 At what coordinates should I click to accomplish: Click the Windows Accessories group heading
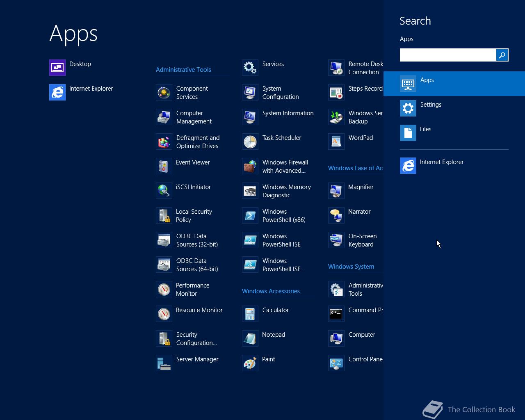pyautogui.click(x=271, y=291)
